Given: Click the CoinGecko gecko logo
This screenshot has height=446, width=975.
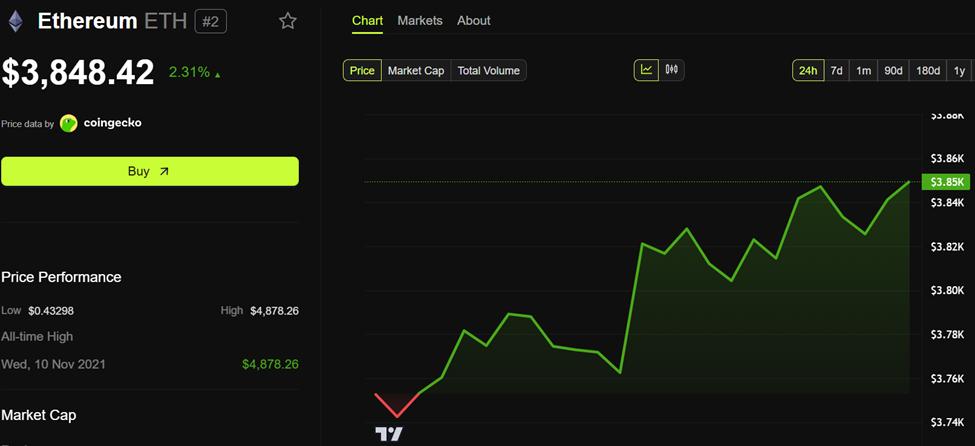Looking at the screenshot, I should click(x=68, y=123).
